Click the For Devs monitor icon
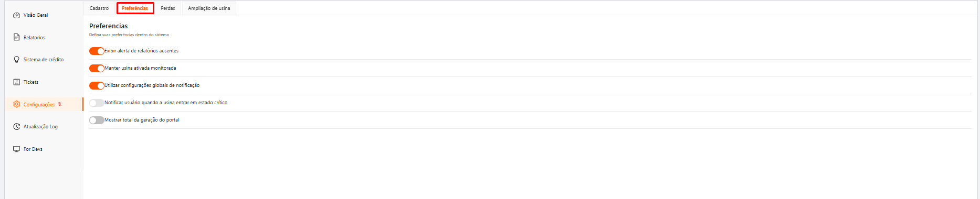 [16, 149]
